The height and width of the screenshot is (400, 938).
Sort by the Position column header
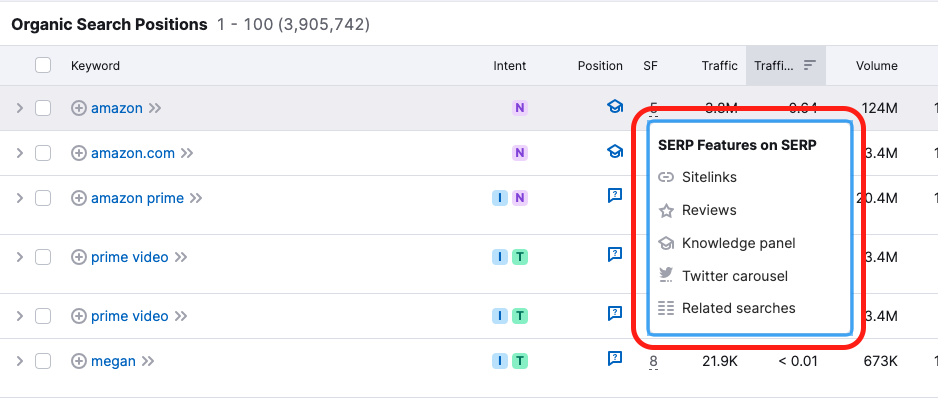(600, 66)
